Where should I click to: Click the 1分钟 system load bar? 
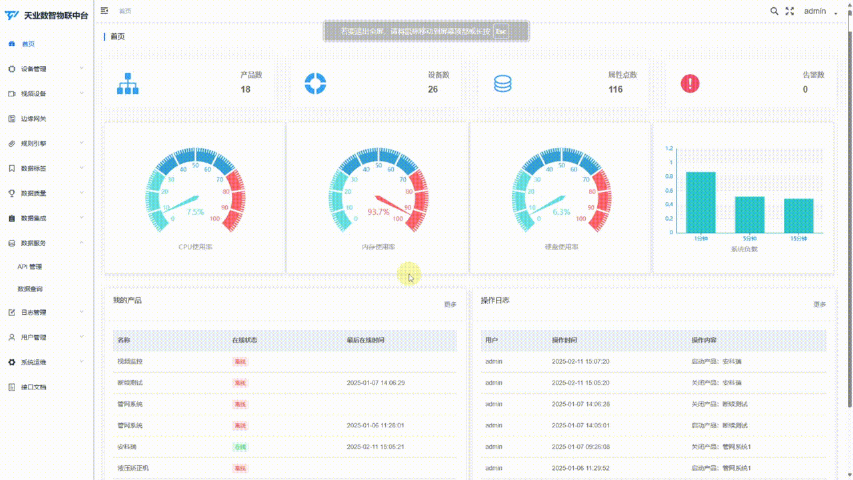701,202
